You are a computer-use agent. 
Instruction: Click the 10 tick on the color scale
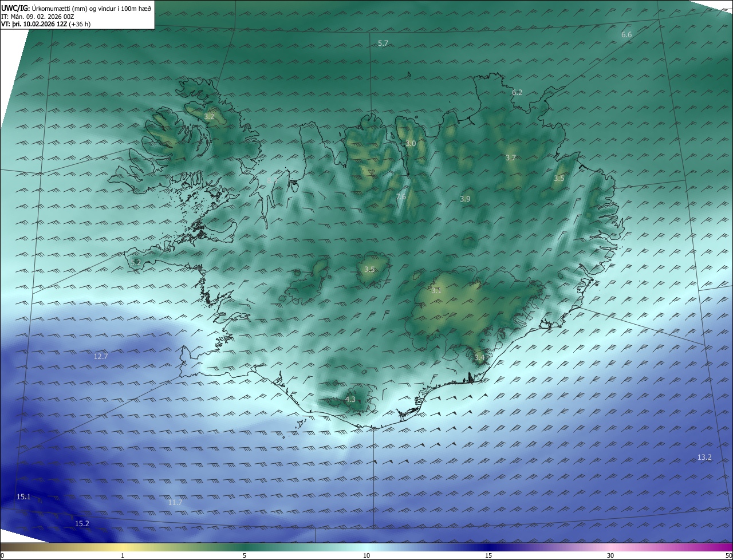click(366, 555)
